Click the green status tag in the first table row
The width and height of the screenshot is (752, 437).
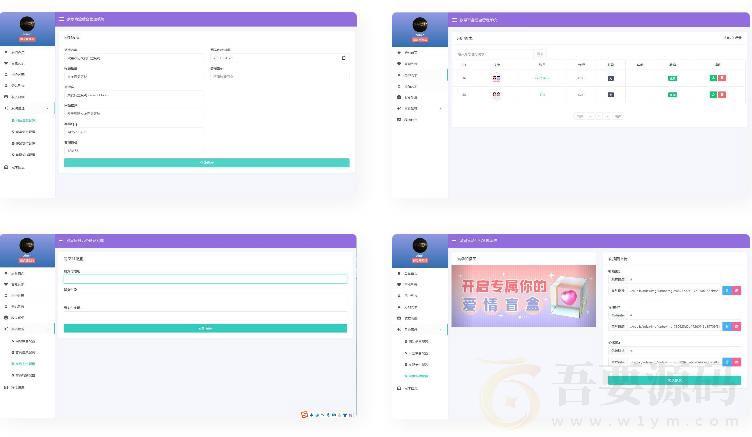(x=672, y=78)
